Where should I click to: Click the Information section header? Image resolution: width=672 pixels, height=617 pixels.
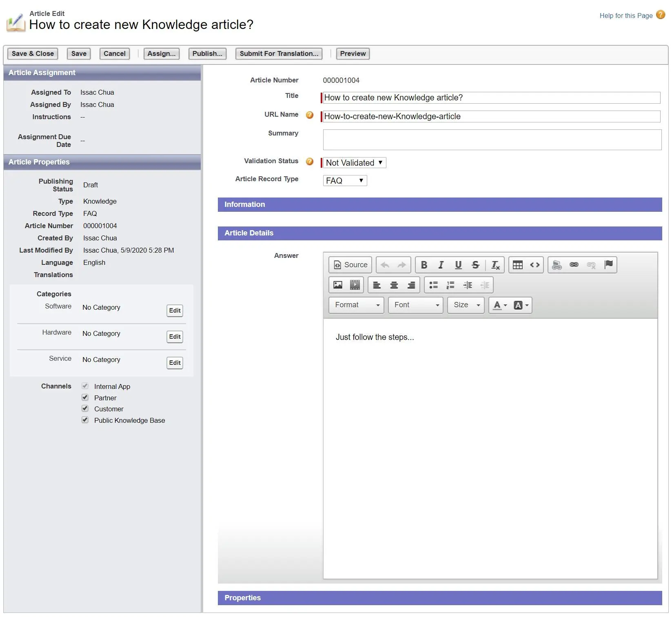440,205
